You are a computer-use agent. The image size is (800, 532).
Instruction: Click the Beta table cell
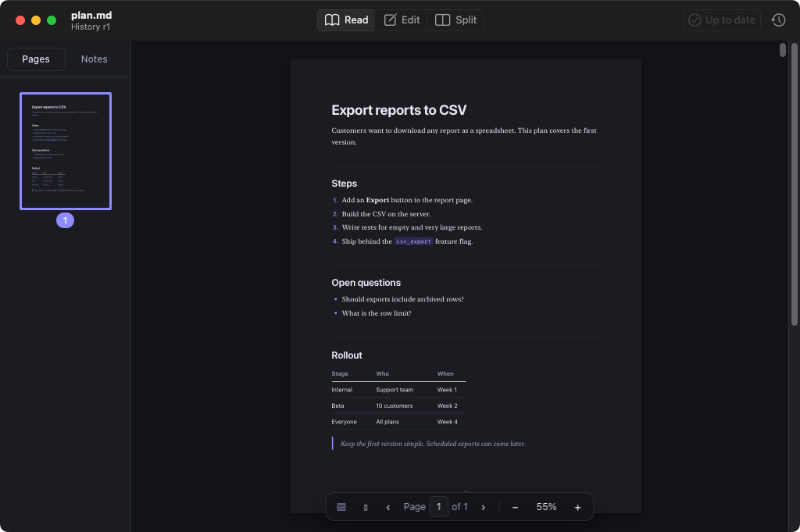coord(337,406)
